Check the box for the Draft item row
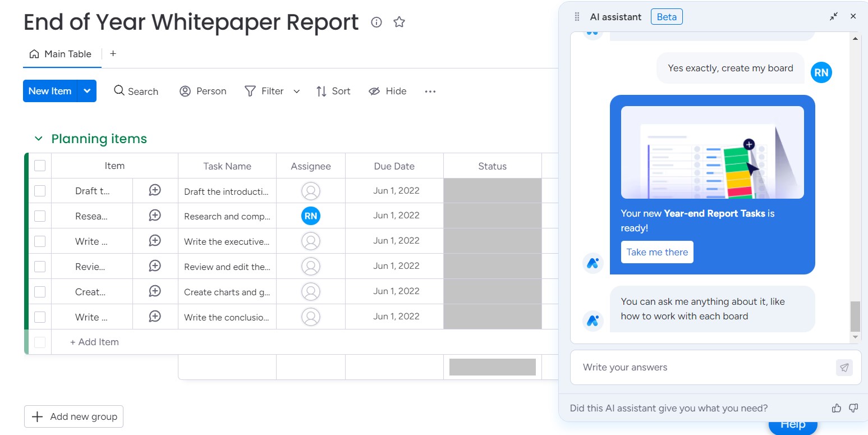The image size is (868, 435). [x=40, y=191]
